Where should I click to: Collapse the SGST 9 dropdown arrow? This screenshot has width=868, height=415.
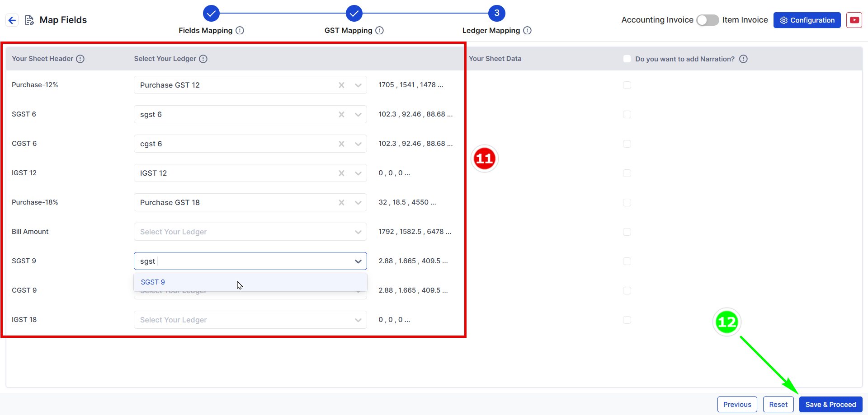coord(358,261)
